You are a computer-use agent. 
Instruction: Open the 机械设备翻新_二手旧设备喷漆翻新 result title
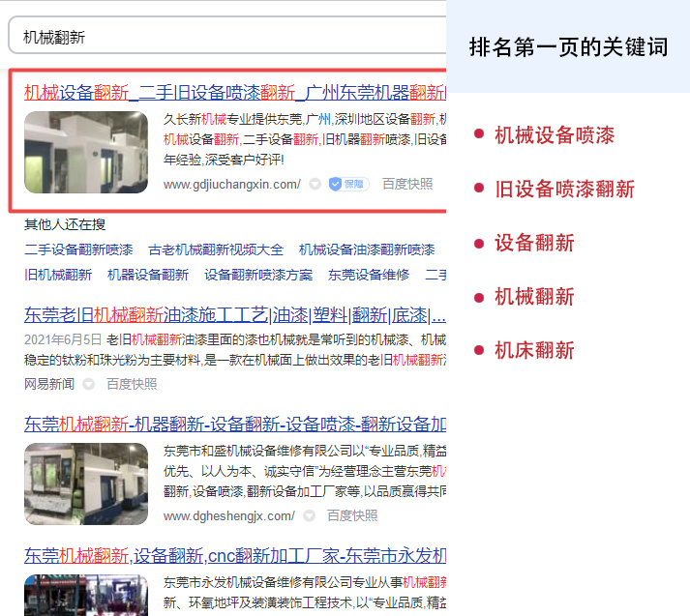[x=234, y=93]
